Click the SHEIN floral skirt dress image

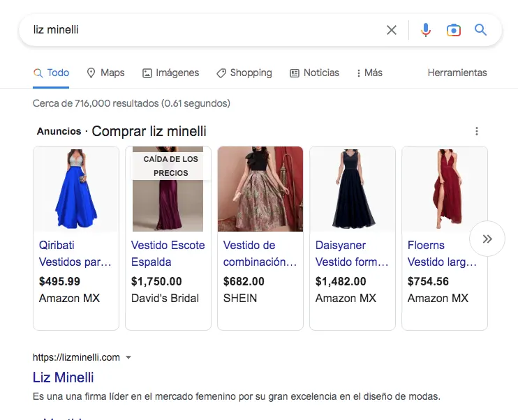[260, 189]
